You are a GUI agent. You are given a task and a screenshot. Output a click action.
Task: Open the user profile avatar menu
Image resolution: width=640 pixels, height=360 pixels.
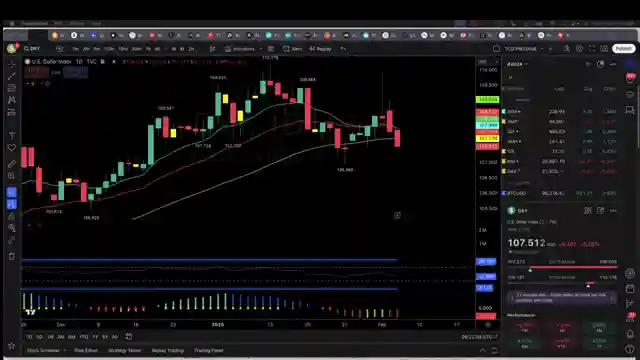click(x=11, y=49)
